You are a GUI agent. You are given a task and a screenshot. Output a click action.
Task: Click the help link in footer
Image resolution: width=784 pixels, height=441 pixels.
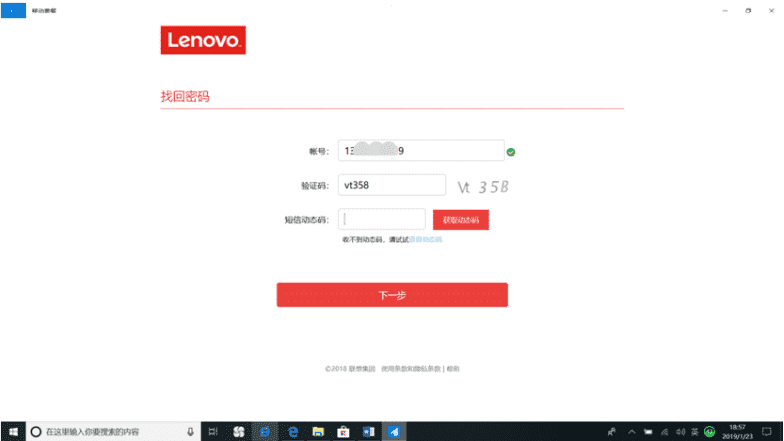tap(453, 368)
